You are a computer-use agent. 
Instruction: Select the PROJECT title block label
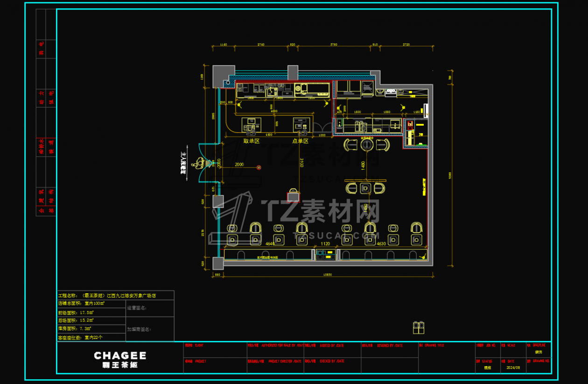click(200, 361)
